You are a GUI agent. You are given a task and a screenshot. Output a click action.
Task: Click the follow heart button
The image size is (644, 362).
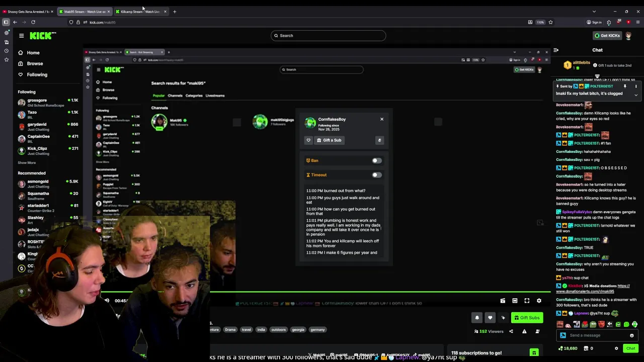coord(490,318)
